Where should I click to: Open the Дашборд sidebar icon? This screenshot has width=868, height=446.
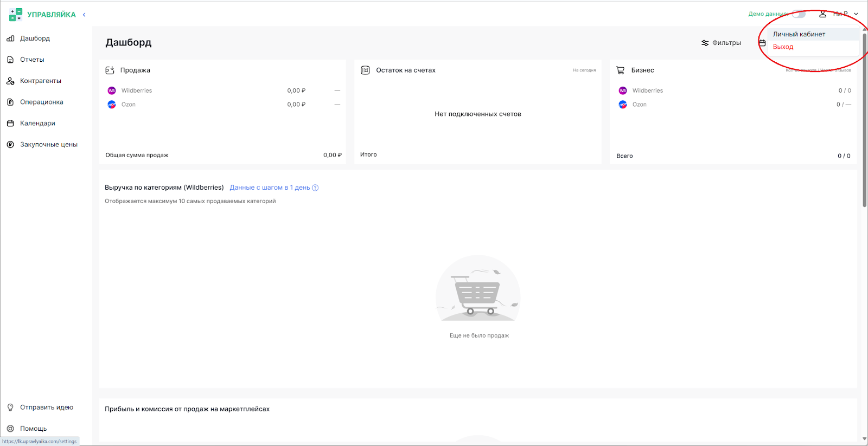(x=10, y=38)
